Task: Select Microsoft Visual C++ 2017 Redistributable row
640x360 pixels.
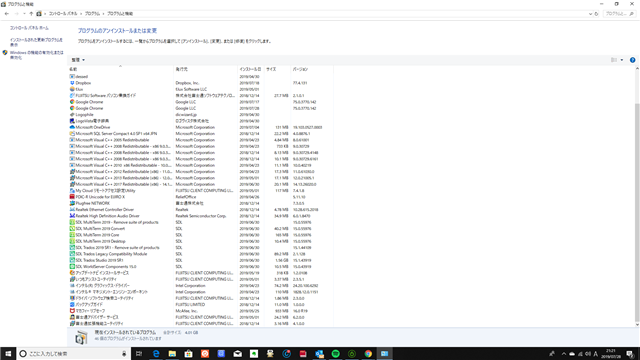Action: tap(201, 184)
